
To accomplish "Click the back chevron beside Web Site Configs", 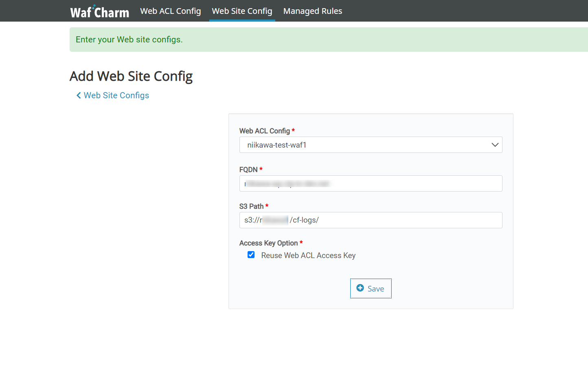I will (78, 95).
